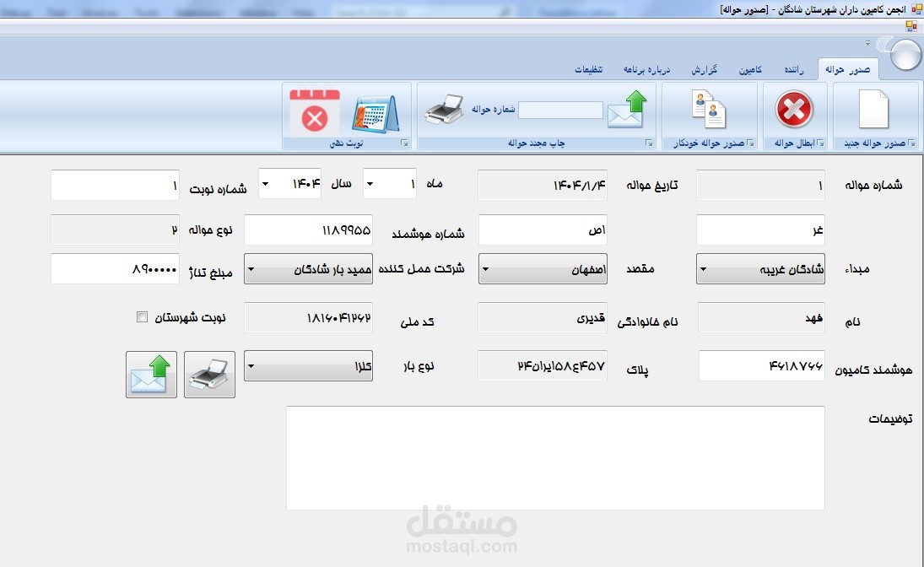Click the مبلغ تناژ amount field

[x=115, y=269]
